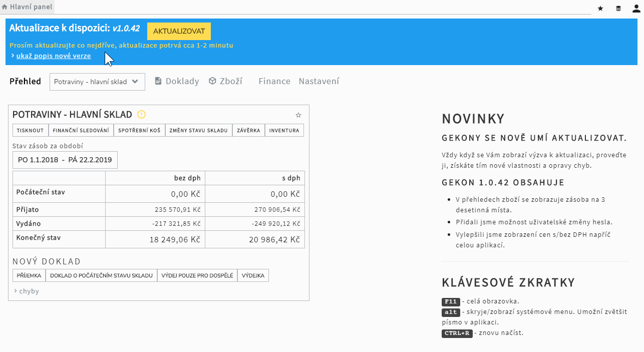This screenshot has height=352, width=644.
Task: Click the star favorites icon in top bar
Action: tap(600, 8)
